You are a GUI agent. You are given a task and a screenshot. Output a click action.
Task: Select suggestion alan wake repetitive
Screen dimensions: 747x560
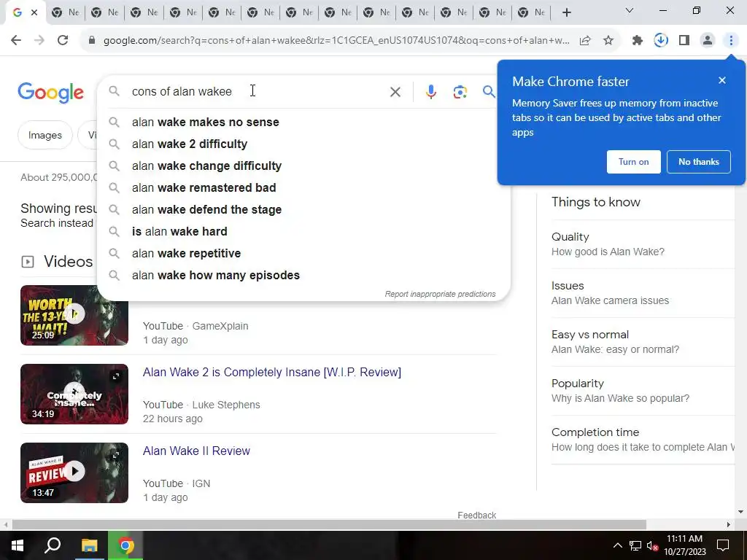point(303,253)
